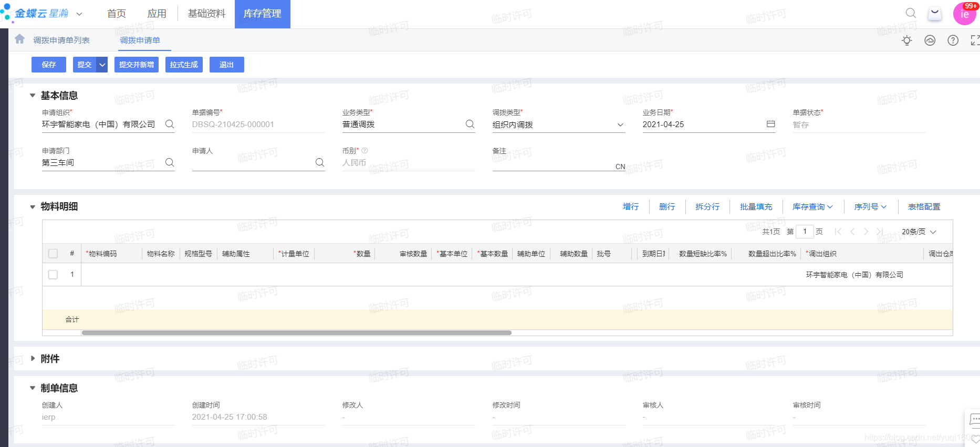Viewport: 980px width, 447px height.
Task: Expand the 库存查询 dropdown
Action: [x=812, y=207]
